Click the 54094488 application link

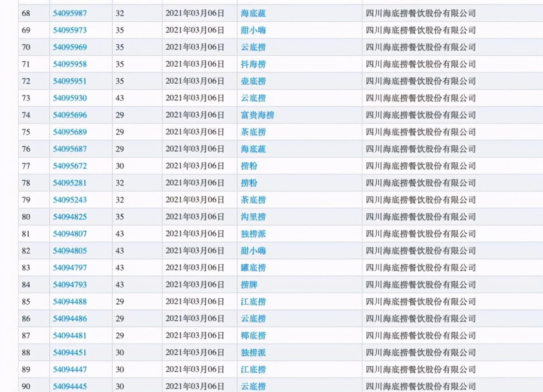70,302
